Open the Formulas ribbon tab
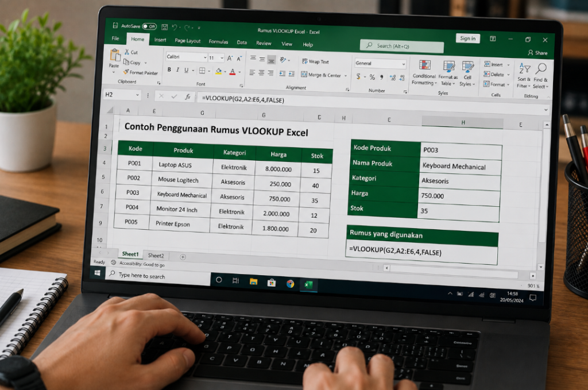This screenshot has height=390, width=588. tap(218, 41)
